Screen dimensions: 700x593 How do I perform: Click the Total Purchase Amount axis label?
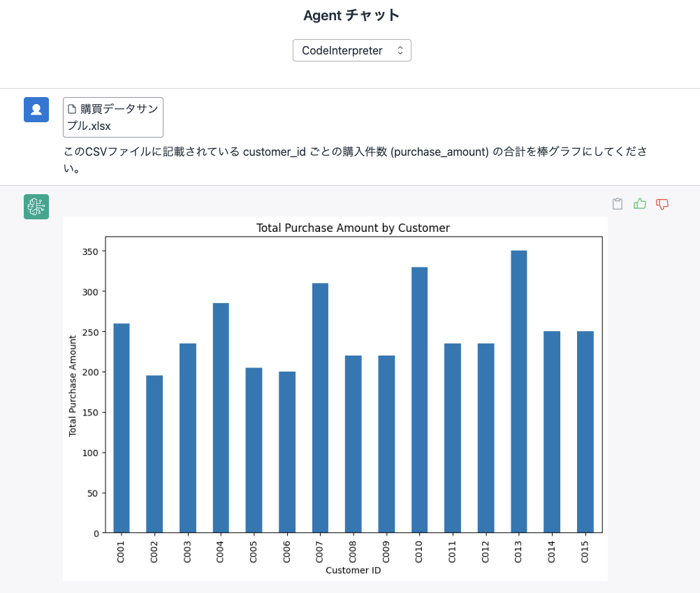pyautogui.click(x=73, y=386)
